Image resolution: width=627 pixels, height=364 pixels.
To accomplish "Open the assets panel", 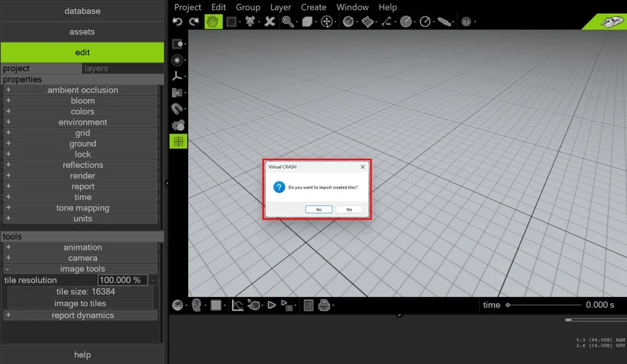I will 82,31.
